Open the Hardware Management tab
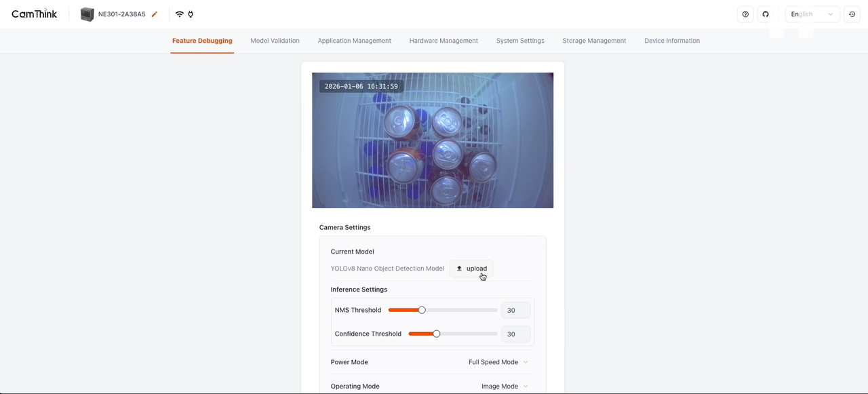Viewport: 868px width, 394px height. (x=443, y=41)
